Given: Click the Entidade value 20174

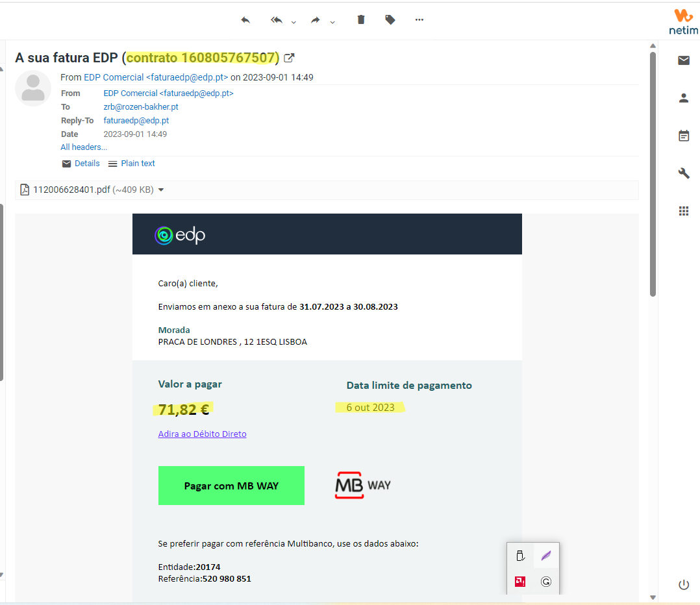Looking at the screenshot, I should pyautogui.click(x=208, y=567).
